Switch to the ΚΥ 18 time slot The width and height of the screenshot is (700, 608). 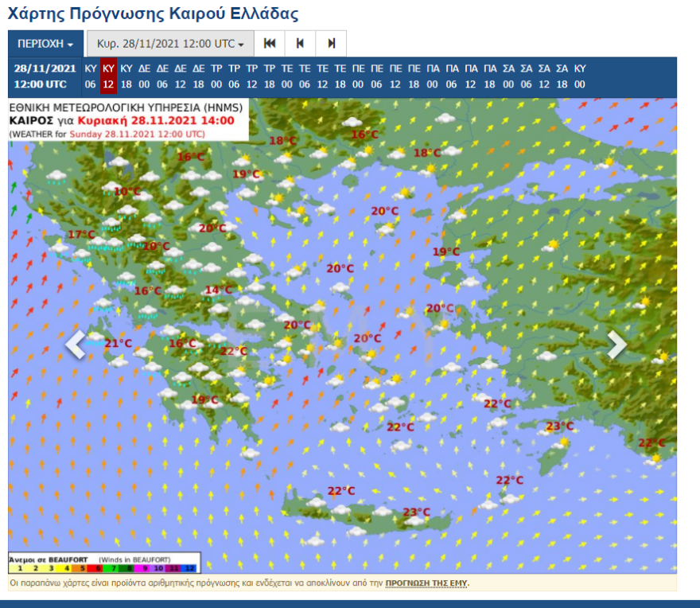[x=126, y=76]
